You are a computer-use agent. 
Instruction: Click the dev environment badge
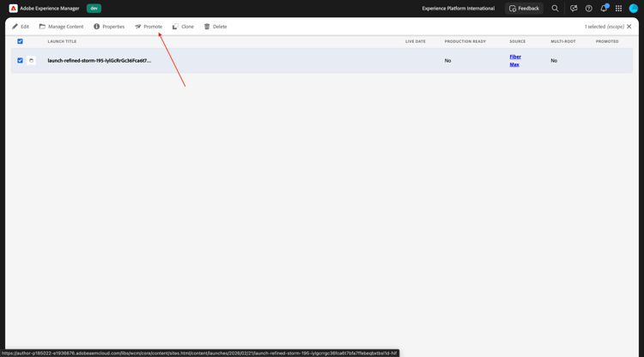tap(94, 9)
